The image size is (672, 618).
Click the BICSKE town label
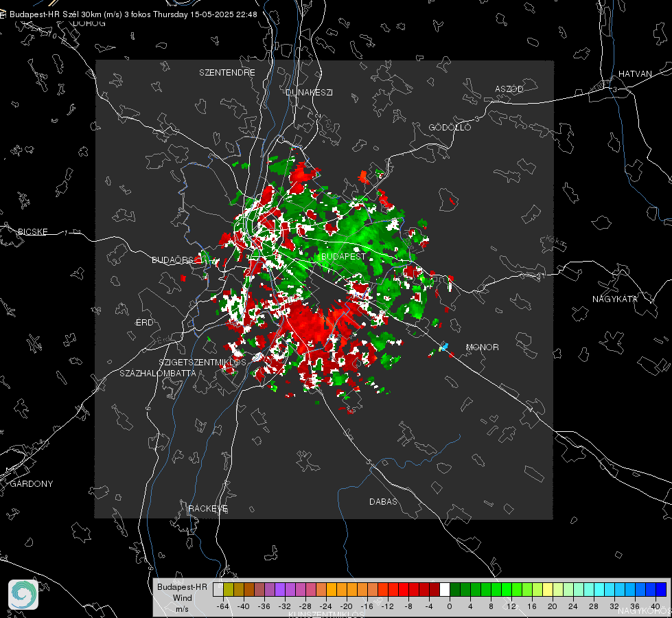click(32, 231)
